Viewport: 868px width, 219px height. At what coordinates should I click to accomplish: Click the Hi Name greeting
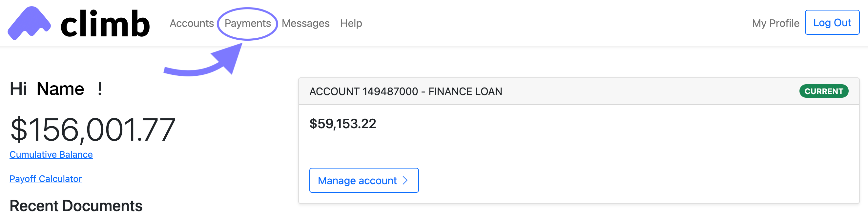tap(55, 89)
